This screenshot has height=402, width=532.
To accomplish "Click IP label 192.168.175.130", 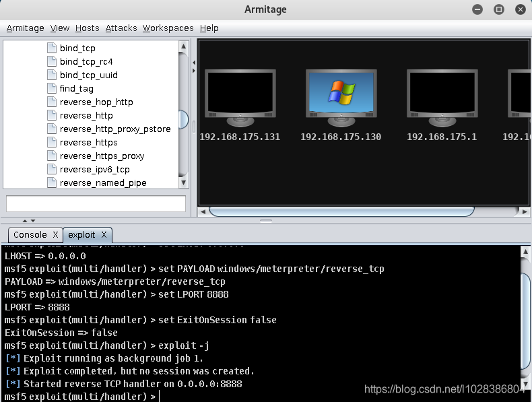I will click(x=341, y=137).
